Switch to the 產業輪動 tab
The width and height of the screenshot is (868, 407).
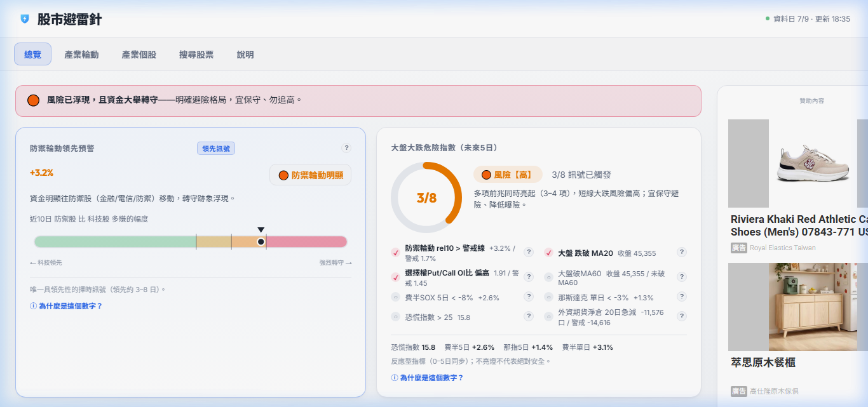81,55
